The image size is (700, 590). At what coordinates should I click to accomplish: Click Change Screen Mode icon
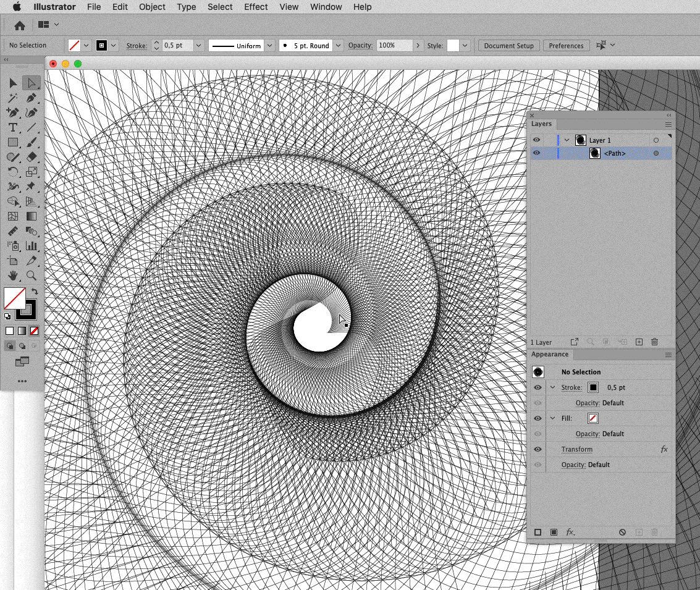click(x=22, y=361)
